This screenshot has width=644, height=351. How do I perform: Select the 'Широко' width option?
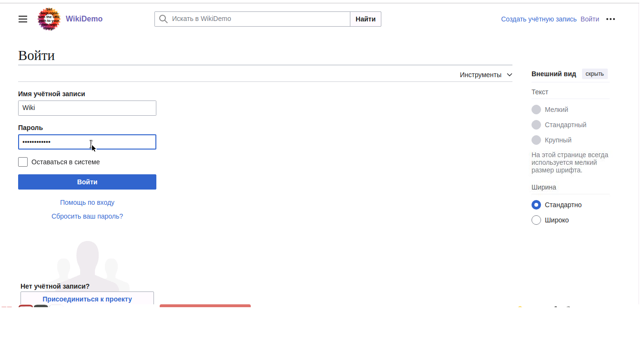(536, 220)
